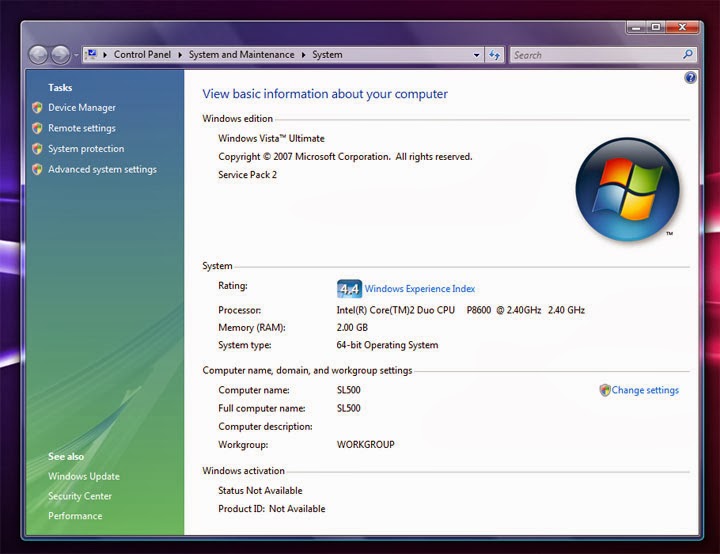This screenshot has width=720, height=554.
Task: Open Windows Experience Index link
Action: [420, 289]
